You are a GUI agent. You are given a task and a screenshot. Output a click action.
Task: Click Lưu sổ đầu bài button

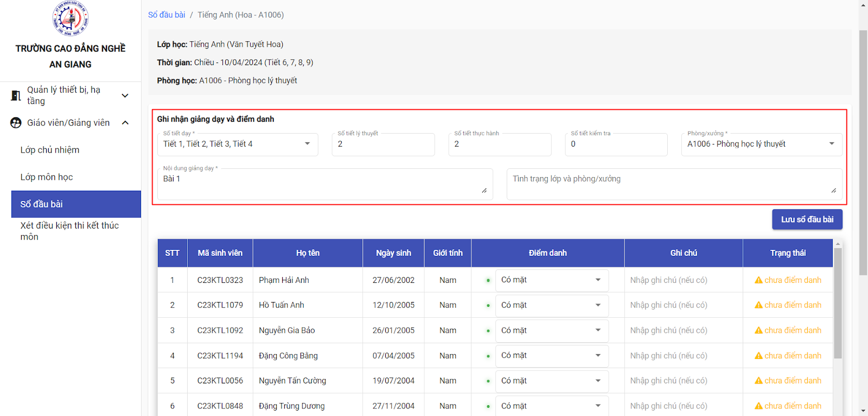tap(807, 219)
